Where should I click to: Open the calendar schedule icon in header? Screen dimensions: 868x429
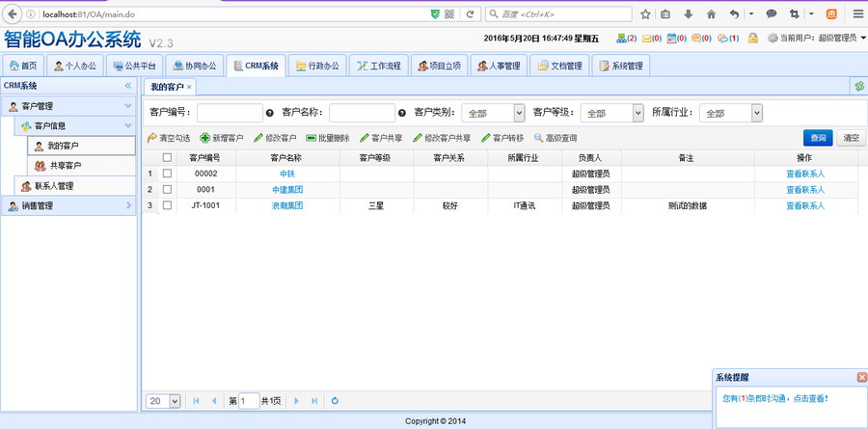(x=671, y=39)
